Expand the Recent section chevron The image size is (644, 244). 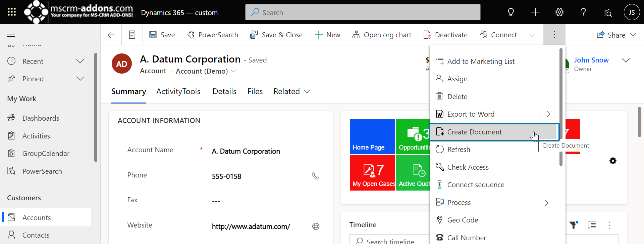point(80,61)
